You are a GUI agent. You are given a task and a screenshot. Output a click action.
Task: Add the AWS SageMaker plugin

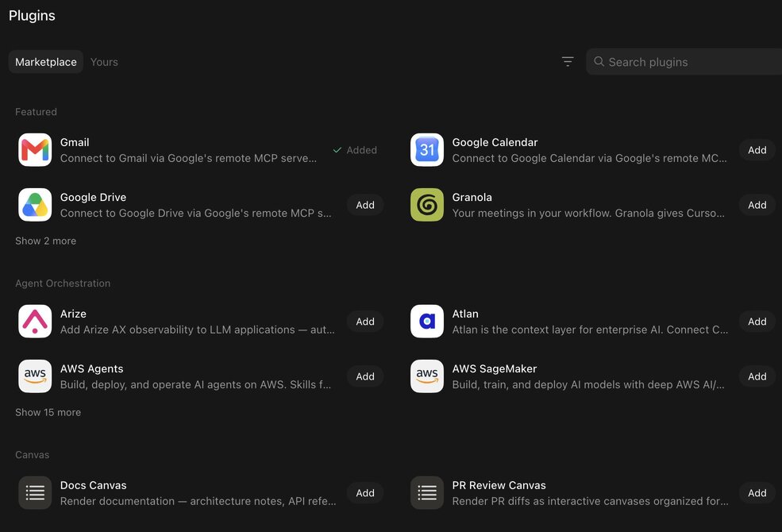[757, 376]
